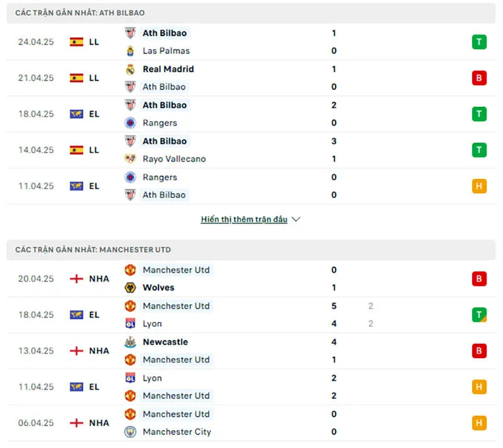Click the Spain flag on 24.04.25 row
The height and width of the screenshot is (448, 503).
(77, 42)
